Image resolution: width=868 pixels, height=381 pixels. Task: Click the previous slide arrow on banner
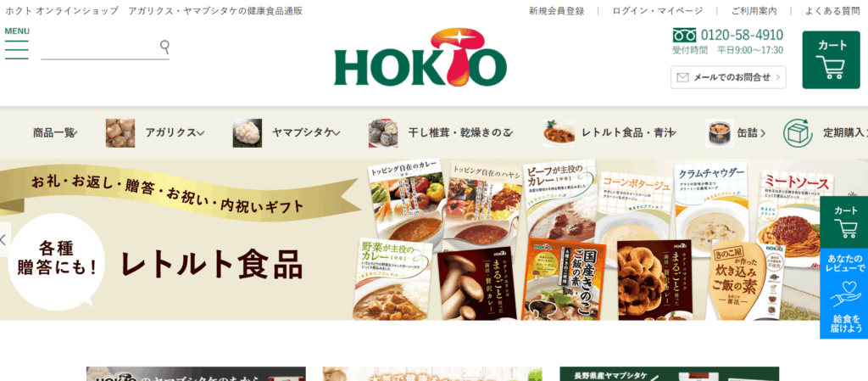coord(4,240)
